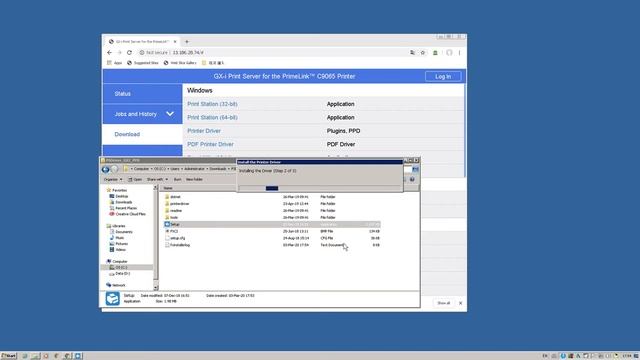Download the Printer Driver link
Viewport: 640px width, 360px height.
(204, 131)
